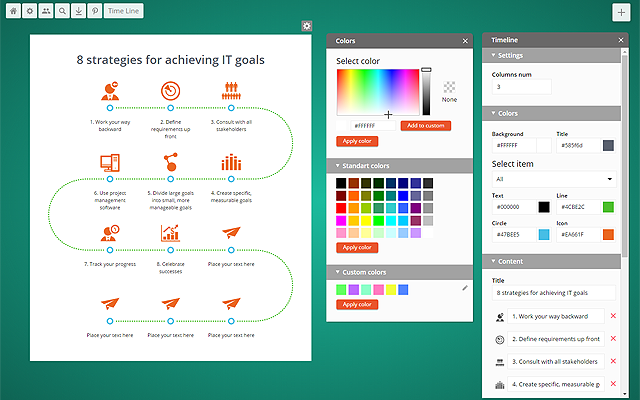Pick the black standard color swatch

pos(341,183)
